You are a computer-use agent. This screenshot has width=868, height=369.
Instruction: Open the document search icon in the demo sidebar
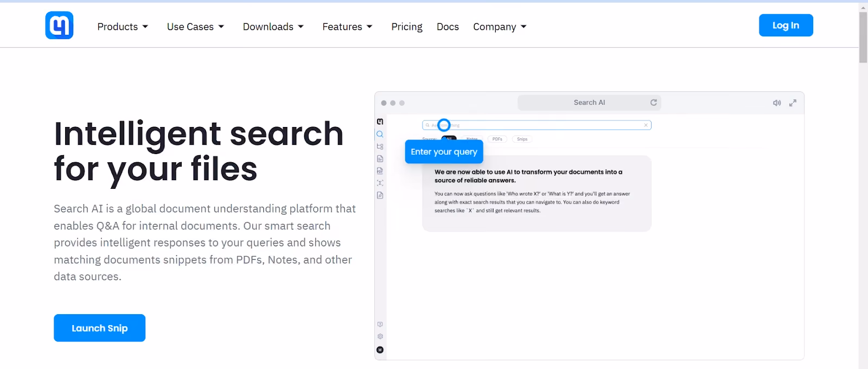[x=380, y=195]
